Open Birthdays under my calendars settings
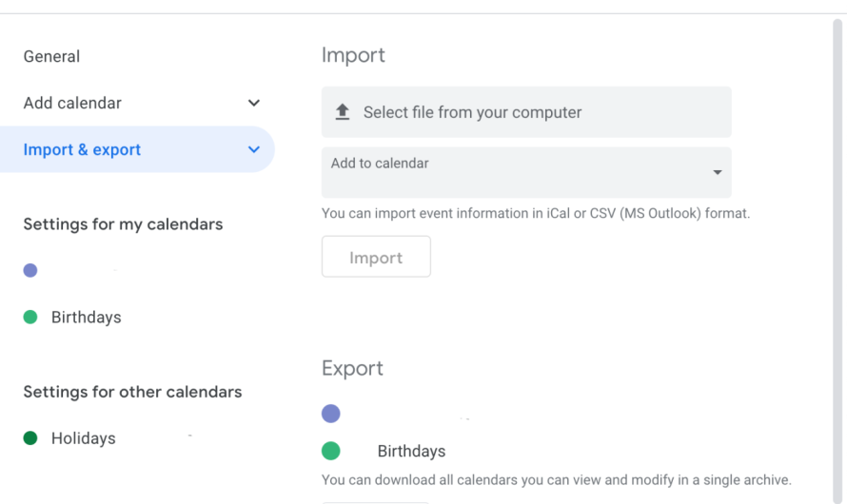This screenshot has width=847, height=504. point(86,318)
